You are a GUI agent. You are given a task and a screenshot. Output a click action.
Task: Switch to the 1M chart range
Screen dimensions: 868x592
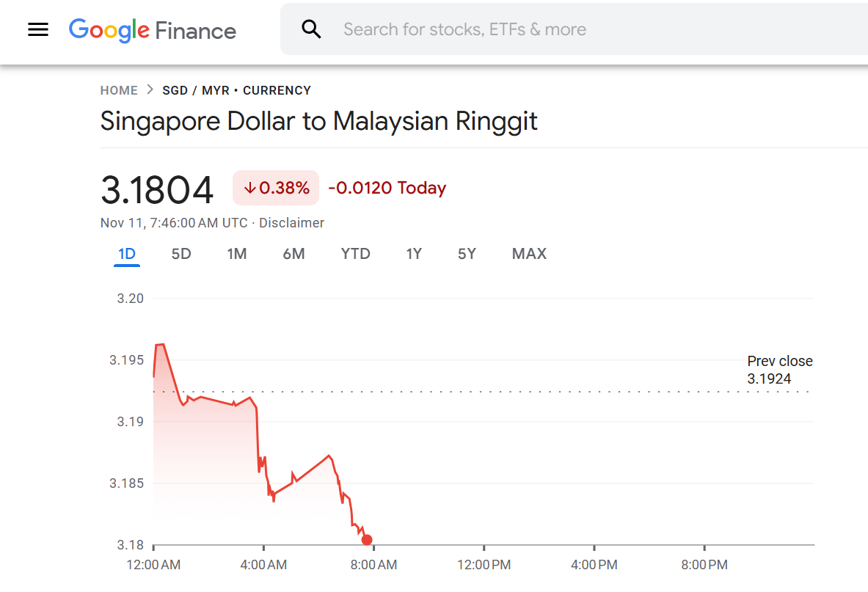(237, 254)
